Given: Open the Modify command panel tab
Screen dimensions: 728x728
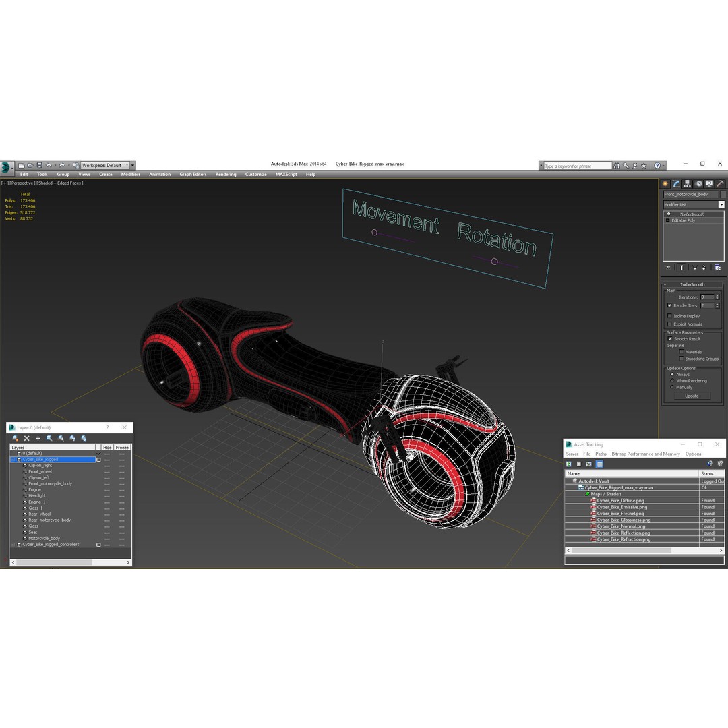Looking at the screenshot, I should click(677, 184).
